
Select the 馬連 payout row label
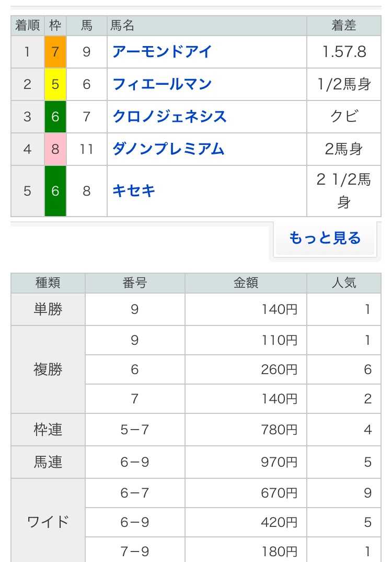[x=48, y=462]
